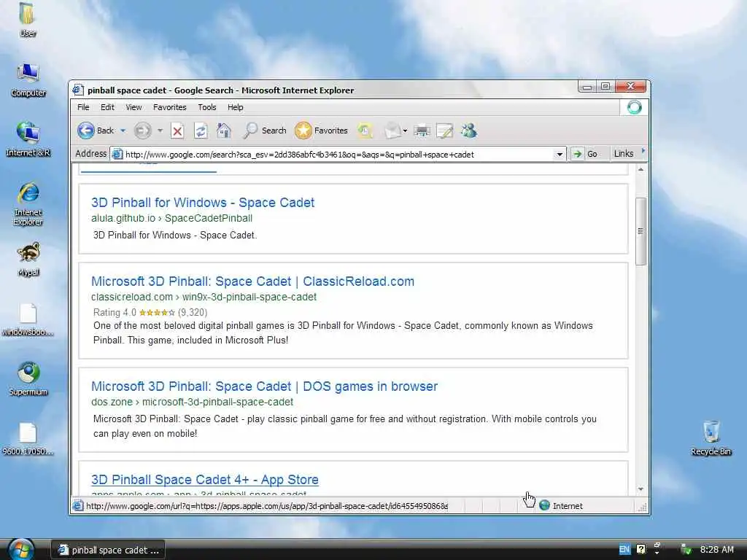Click the Edit page notepad icon
The width and height of the screenshot is (747, 560).
pos(445,131)
